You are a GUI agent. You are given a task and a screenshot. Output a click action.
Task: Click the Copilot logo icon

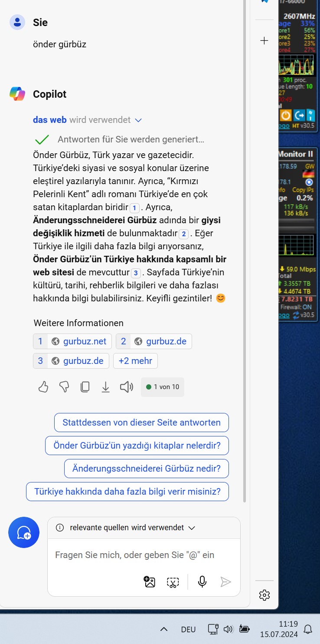click(17, 94)
